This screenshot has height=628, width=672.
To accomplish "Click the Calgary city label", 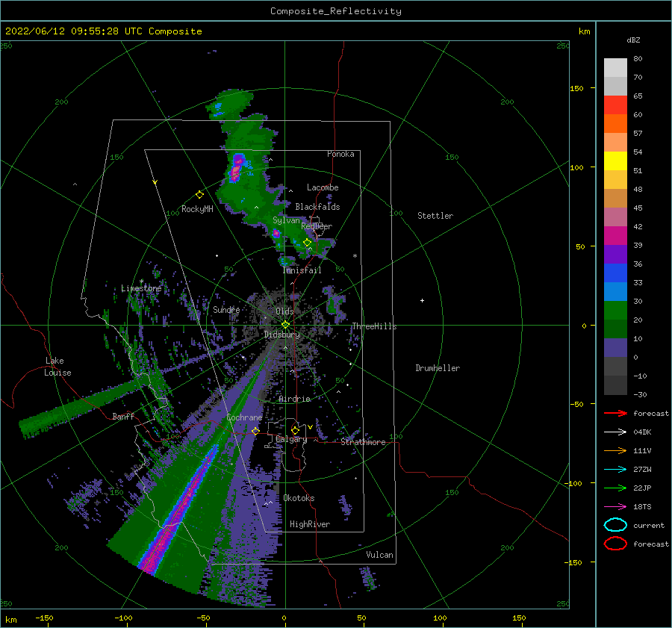I will pos(291,439).
